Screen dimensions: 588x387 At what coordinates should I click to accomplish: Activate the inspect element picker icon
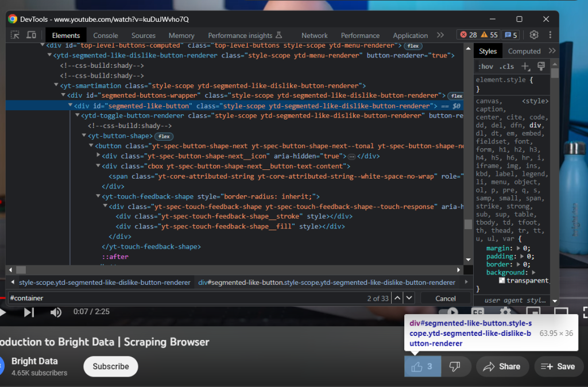click(16, 35)
